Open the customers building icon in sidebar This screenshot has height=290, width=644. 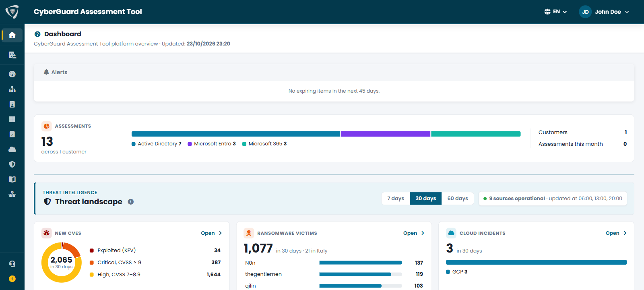(x=12, y=55)
